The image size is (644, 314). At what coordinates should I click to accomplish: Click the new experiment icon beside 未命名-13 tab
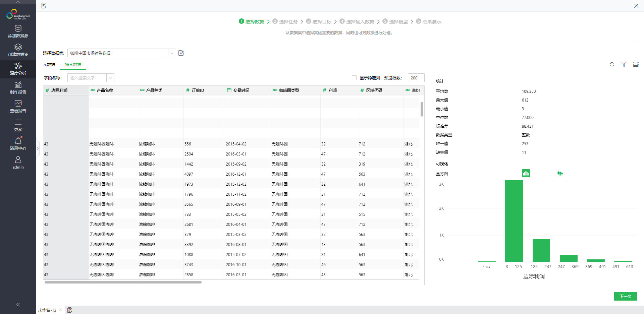click(70, 310)
